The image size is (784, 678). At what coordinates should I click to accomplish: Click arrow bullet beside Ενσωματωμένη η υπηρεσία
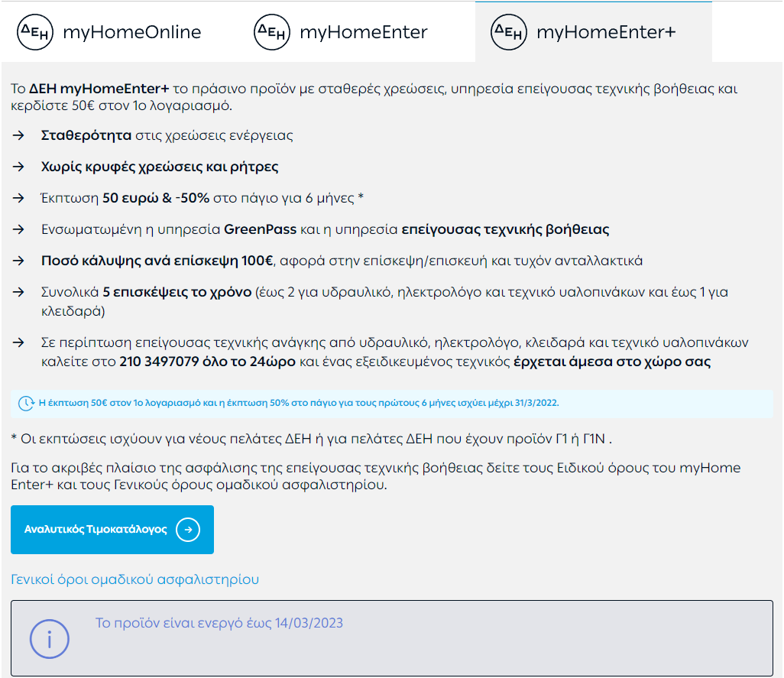pos(18,229)
